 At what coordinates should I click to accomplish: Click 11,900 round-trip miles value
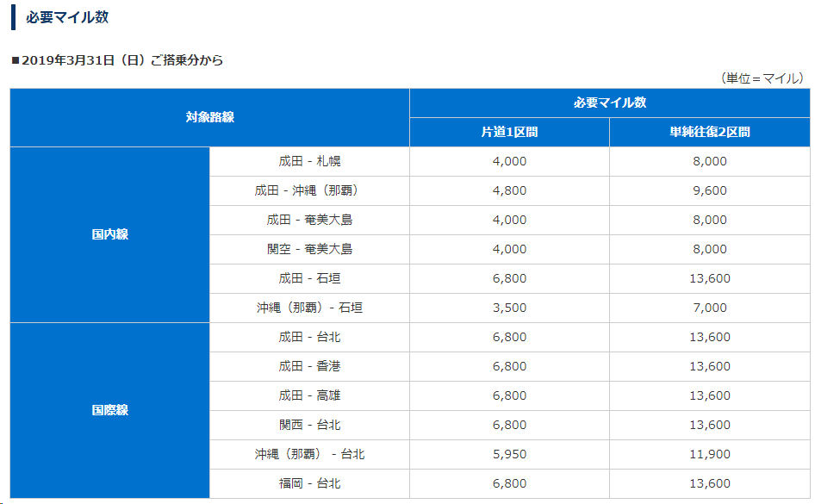click(x=710, y=455)
